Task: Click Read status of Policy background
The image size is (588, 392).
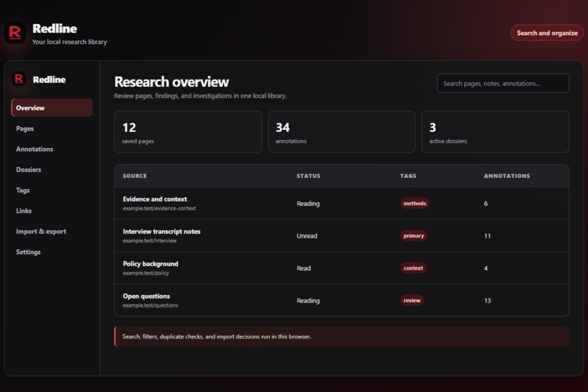Action: click(303, 268)
